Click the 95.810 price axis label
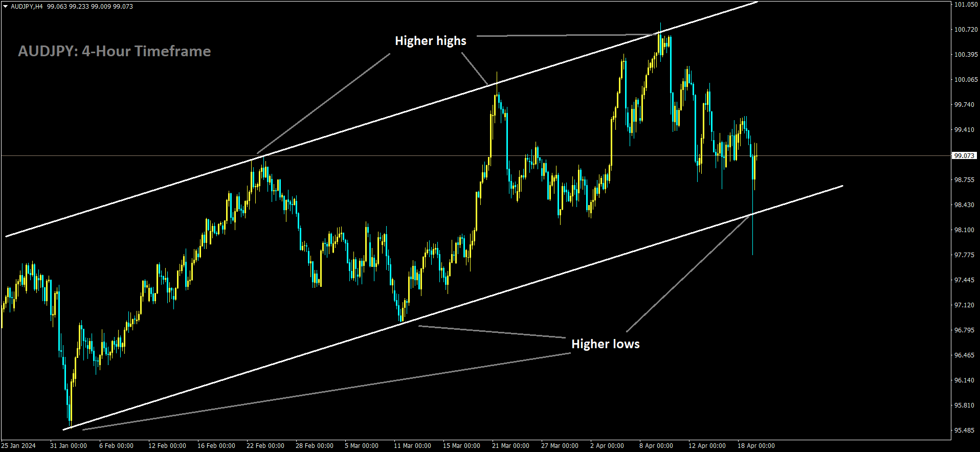Viewport: 980px width, 452px height. tap(964, 405)
